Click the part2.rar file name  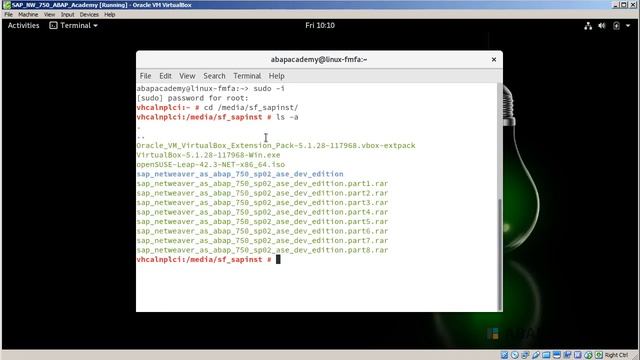(x=262, y=193)
